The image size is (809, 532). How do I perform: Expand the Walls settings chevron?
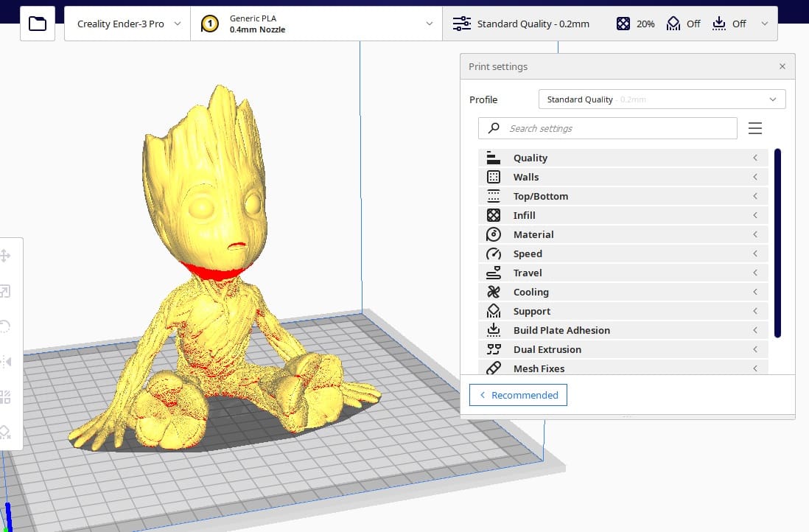pos(754,177)
